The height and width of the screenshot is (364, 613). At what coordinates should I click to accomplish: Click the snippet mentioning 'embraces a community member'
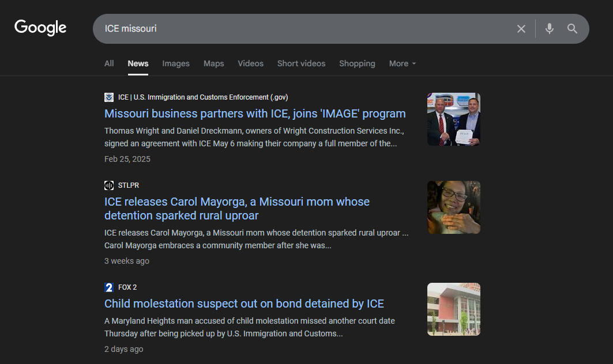(257, 239)
